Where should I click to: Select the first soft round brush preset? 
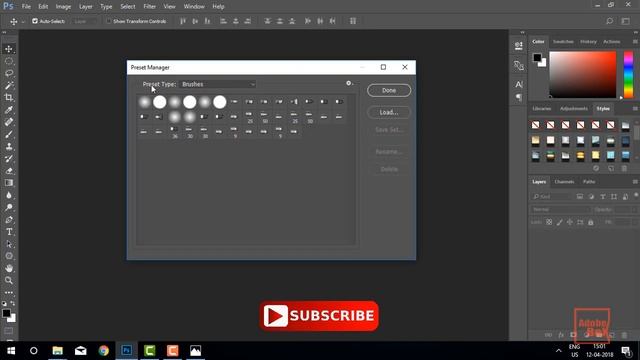(x=144, y=102)
